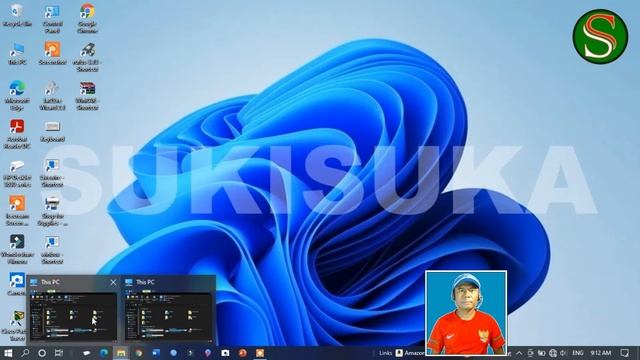
Task: Select the Microsoft Edge desktop shortcut
Action: click(x=17, y=96)
